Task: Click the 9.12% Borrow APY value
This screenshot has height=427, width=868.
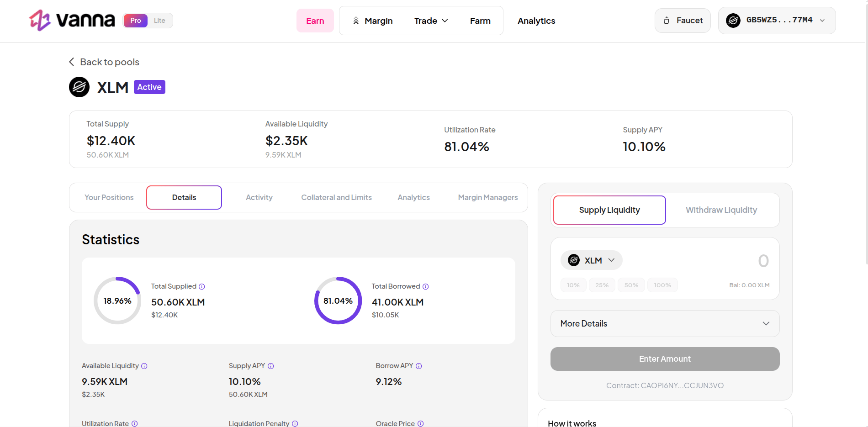Action: point(389,381)
